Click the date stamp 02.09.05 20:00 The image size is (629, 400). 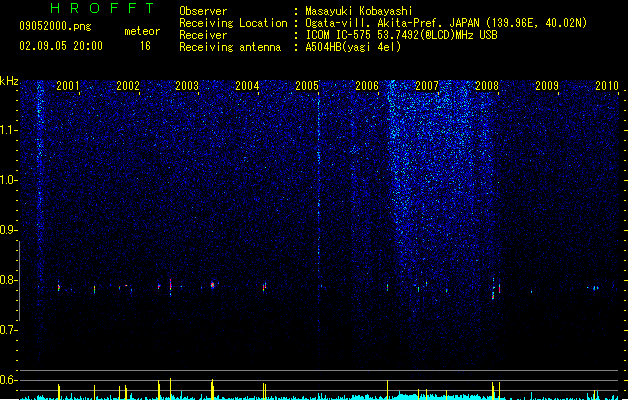pos(61,46)
